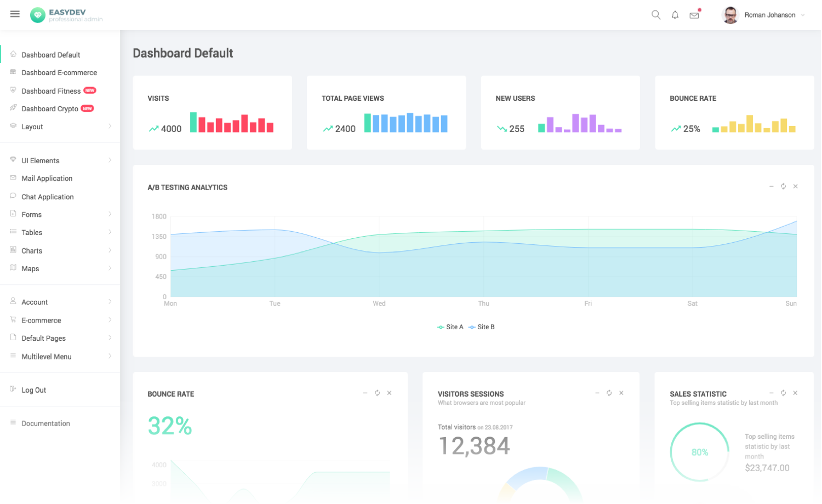822x504 pixels.
Task: Open the mail envelope icon in header
Action: point(694,15)
